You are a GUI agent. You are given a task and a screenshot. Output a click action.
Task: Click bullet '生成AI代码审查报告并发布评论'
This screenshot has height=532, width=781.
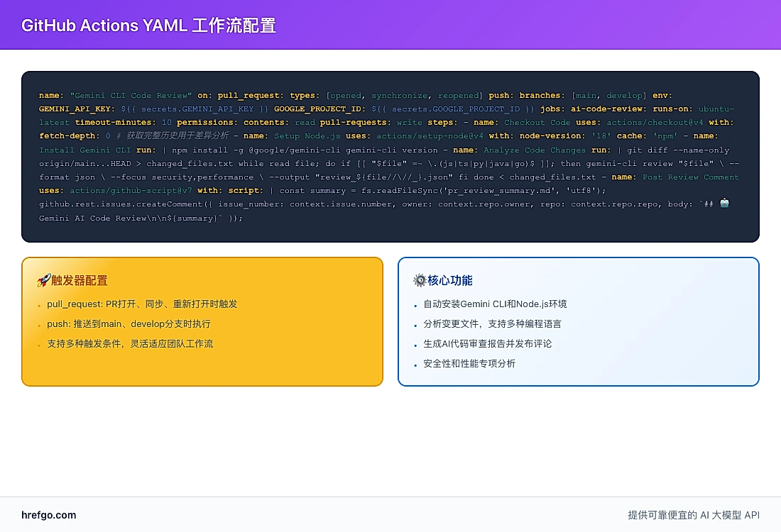pos(488,344)
